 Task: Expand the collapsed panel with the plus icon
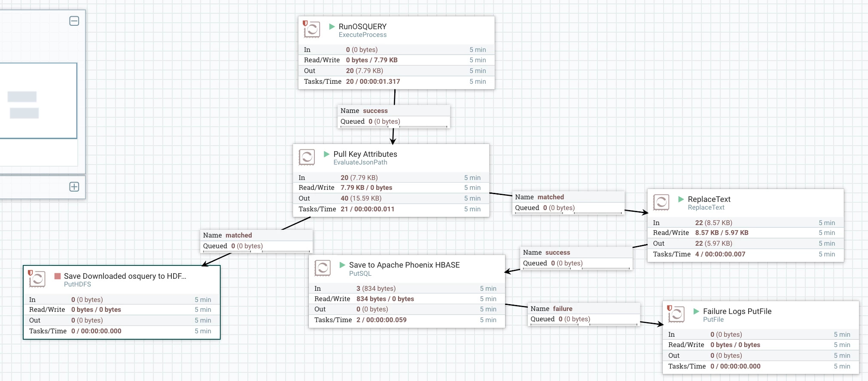point(74,187)
